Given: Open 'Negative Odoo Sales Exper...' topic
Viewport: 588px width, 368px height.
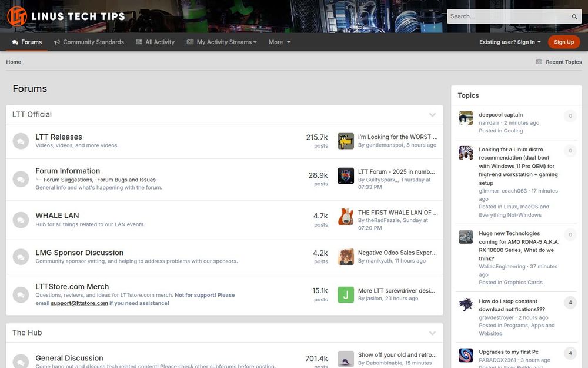Looking at the screenshot, I should (397, 253).
